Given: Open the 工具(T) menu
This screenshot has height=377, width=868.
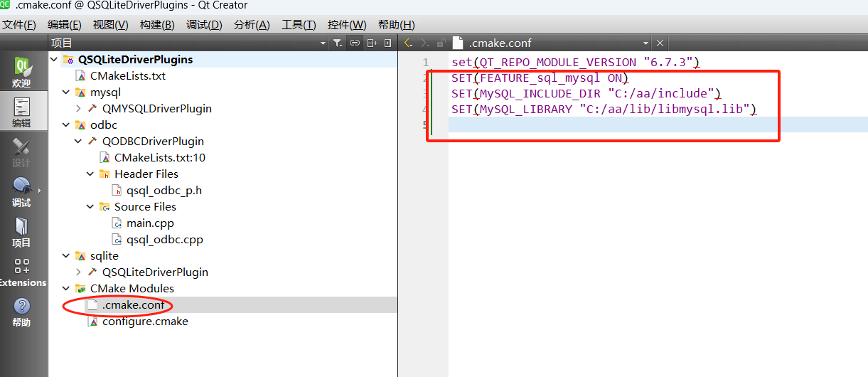Looking at the screenshot, I should 299,25.
